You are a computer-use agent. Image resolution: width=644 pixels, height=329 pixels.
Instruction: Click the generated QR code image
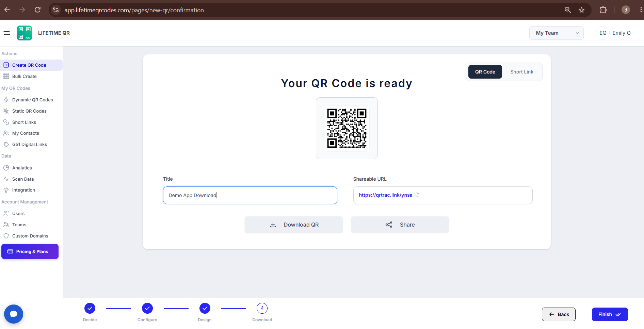347,128
